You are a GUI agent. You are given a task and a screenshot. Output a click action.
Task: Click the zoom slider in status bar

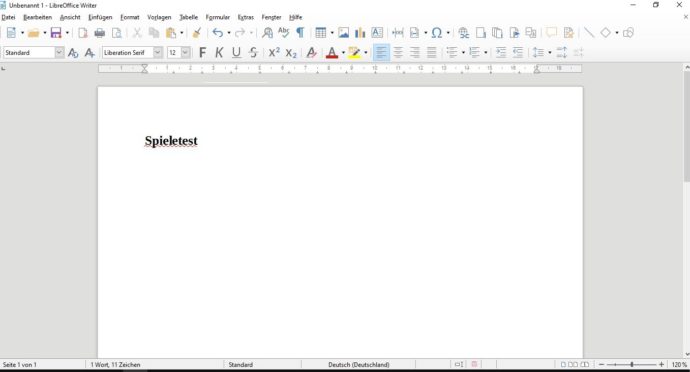(x=631, y=365)
